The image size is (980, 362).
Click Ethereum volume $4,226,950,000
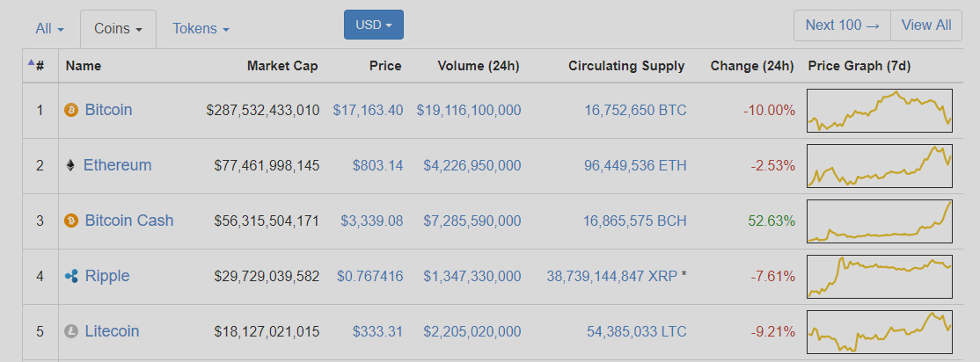pyautogui.click(x=472, y=165)
